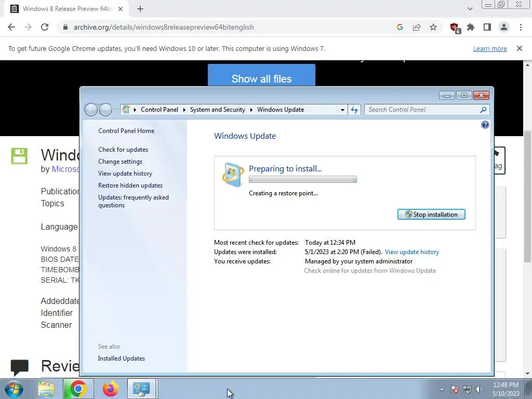
Task: Click Learn more about Chrome updates
Action: pyautogui.click(x=490, y=48)
